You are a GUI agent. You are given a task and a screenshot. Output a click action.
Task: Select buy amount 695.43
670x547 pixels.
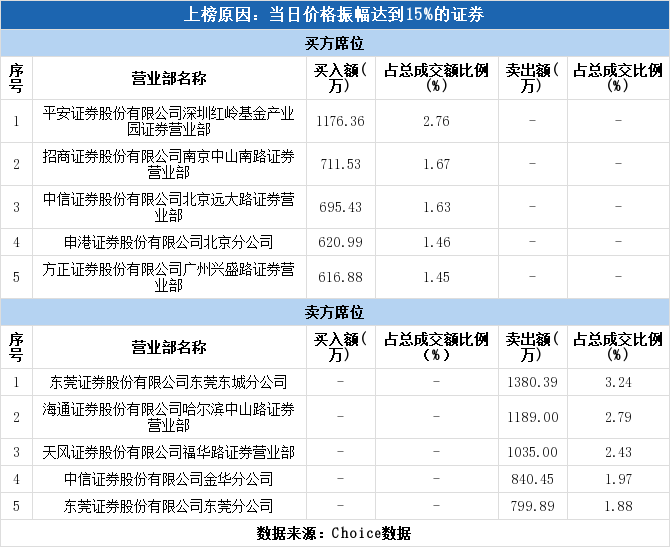click(341, 207)
